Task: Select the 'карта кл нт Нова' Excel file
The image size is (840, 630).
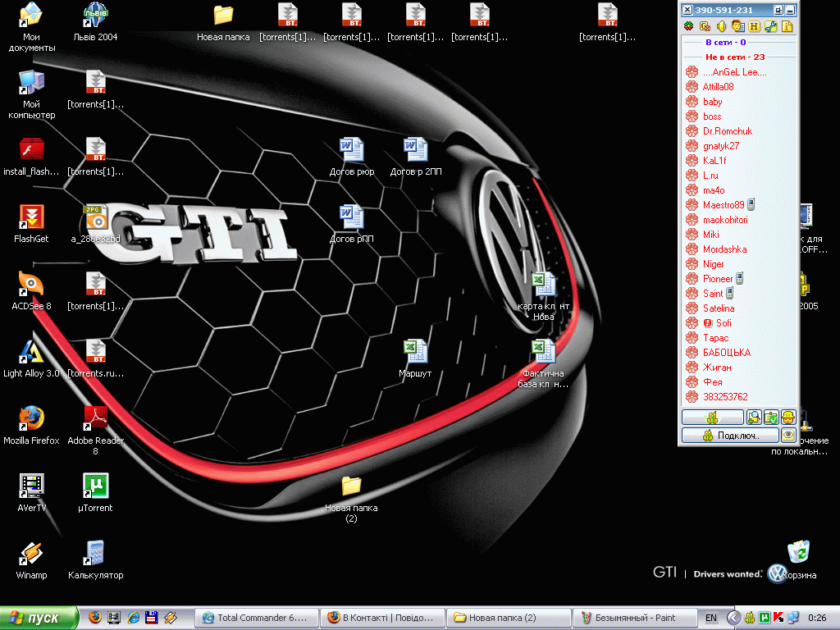Action: 543,296
